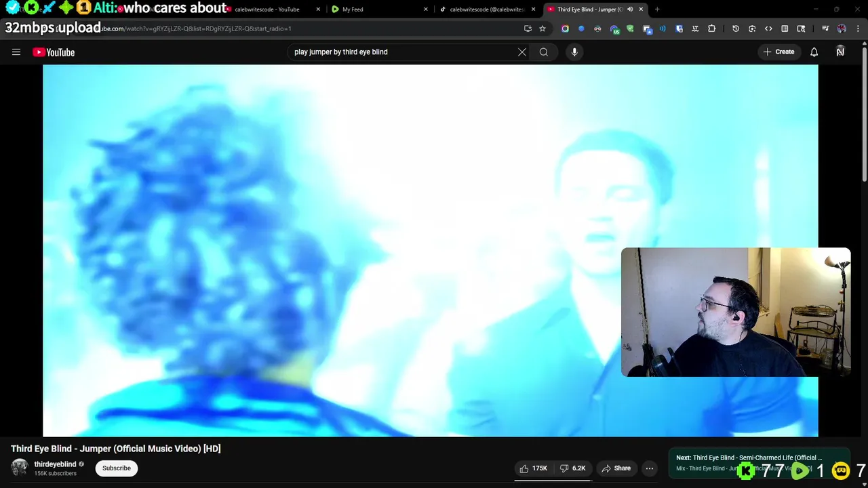Open Chrome media controls icon

(x=825, y=28)
